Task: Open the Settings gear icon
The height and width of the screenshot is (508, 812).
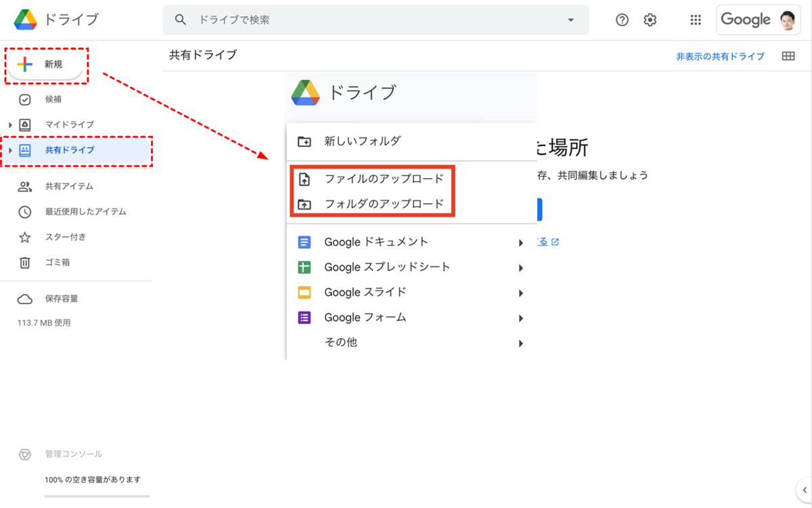Action: tap(650, 20)
